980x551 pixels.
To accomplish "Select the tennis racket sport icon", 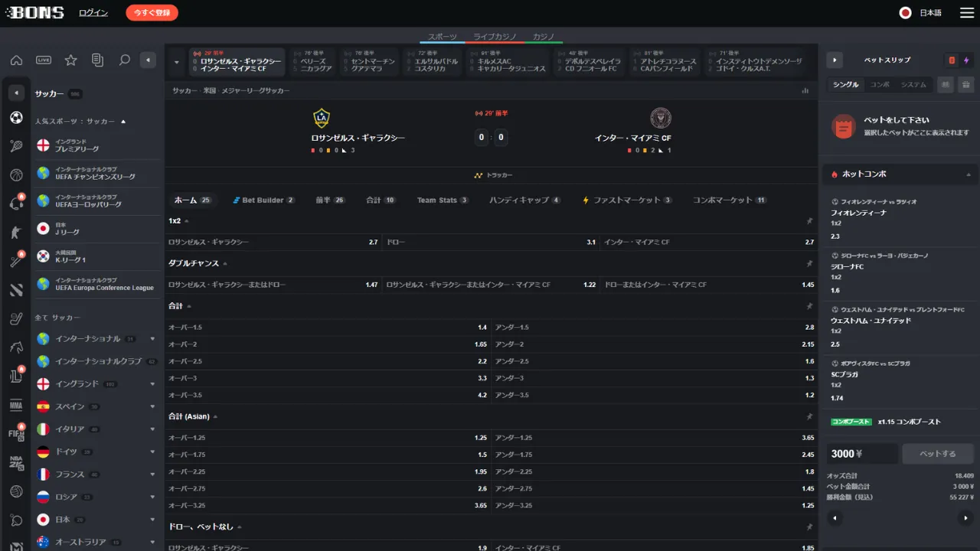I will pyautogui.click(x=16, y=146).
